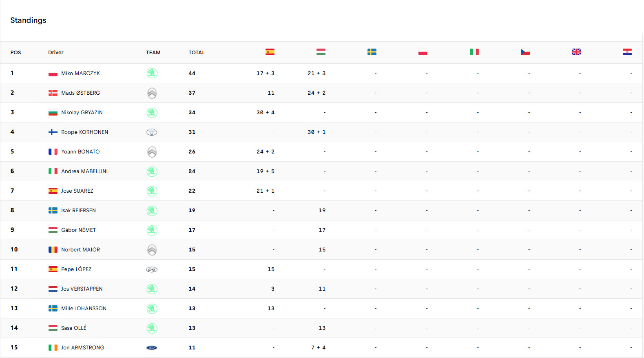Click the Norwegian flag beside Mads Østberg
Screen dimensions: 644x358
[x=53, y=93]
